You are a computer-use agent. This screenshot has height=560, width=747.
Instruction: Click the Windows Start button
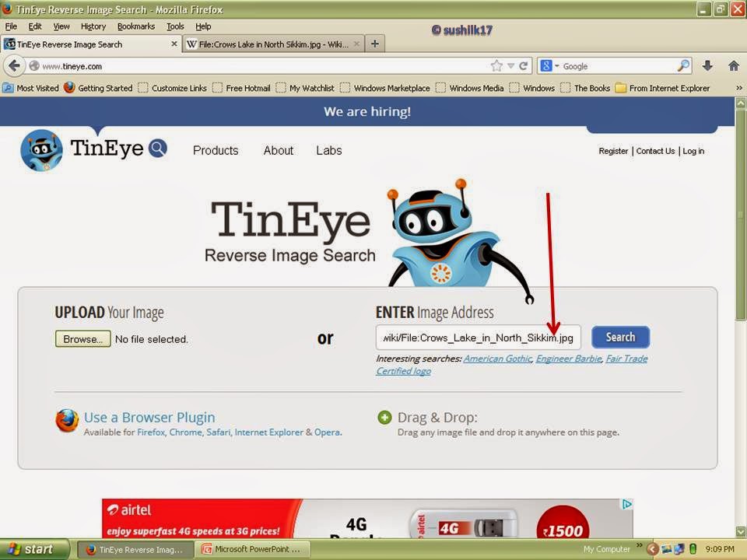click(x=30, y=549)
